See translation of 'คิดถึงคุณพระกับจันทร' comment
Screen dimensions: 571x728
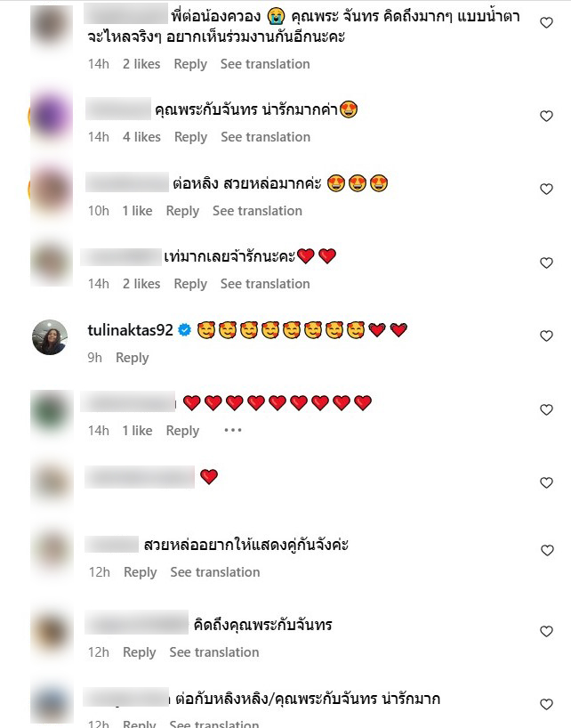click(213, 652)
